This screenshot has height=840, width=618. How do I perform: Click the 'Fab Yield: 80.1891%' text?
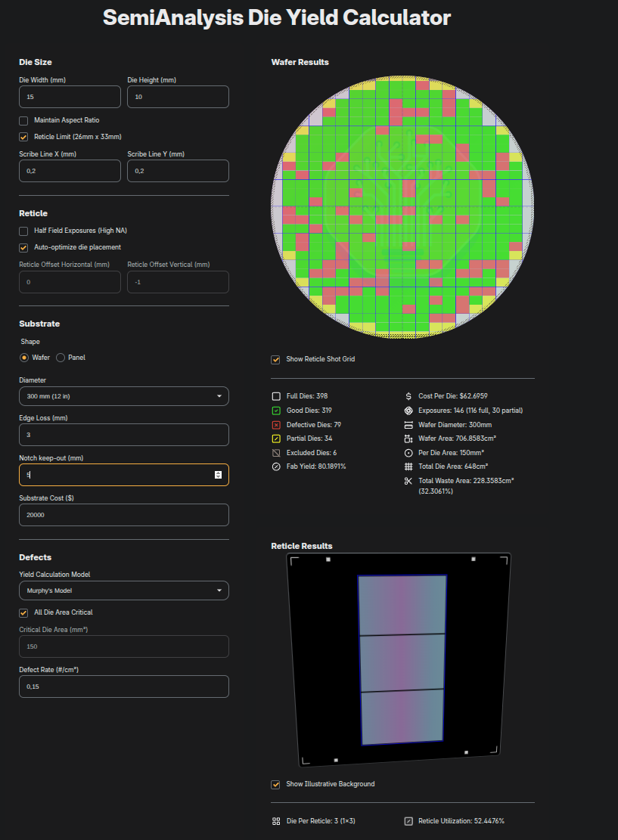pos(316,466)
